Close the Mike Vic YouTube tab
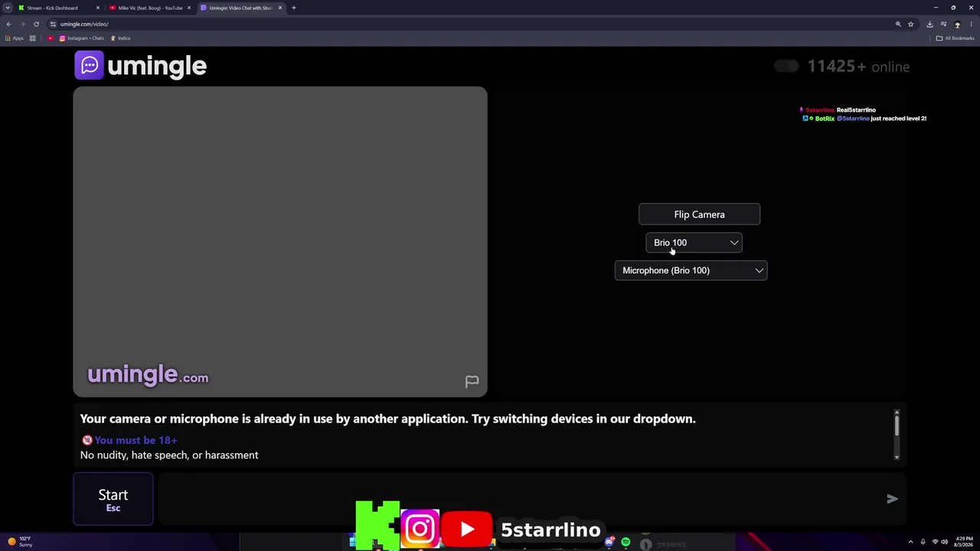The width and height of the screenshot is (980, 551). pos(188,8)
